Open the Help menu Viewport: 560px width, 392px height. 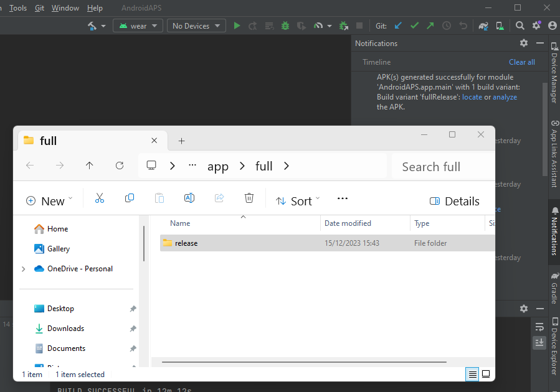click(95, 8)
